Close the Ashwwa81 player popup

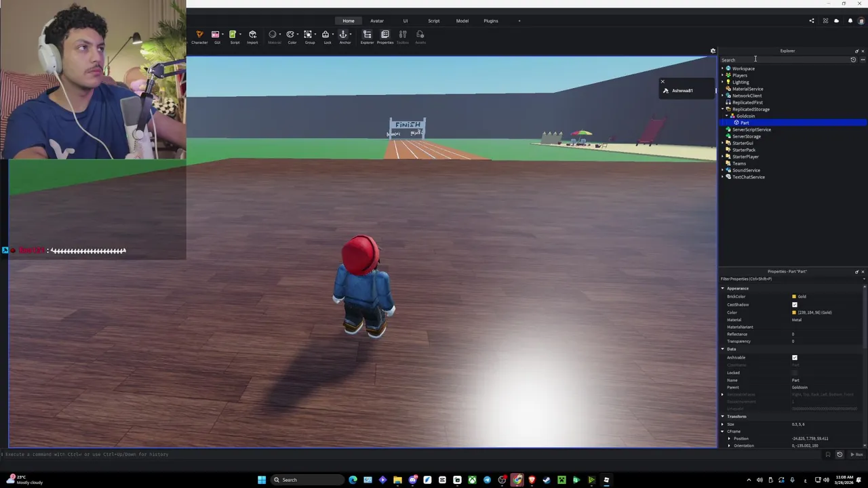[663, 82]
